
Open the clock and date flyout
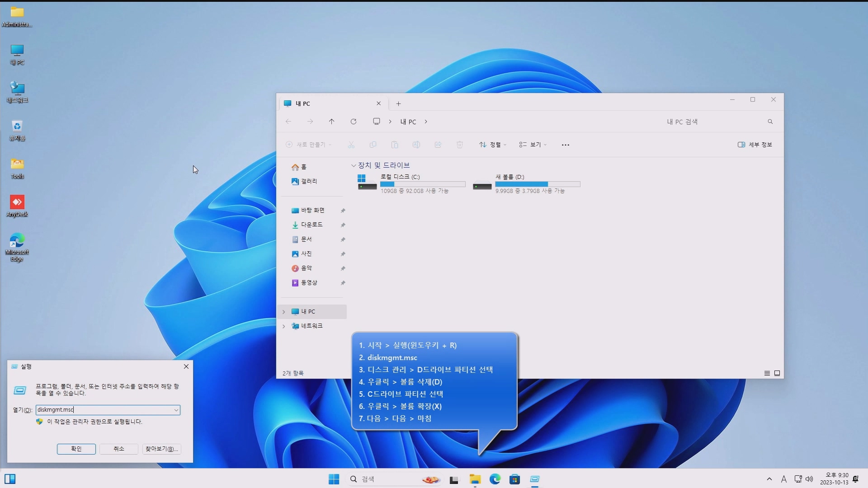pos(835,479)
